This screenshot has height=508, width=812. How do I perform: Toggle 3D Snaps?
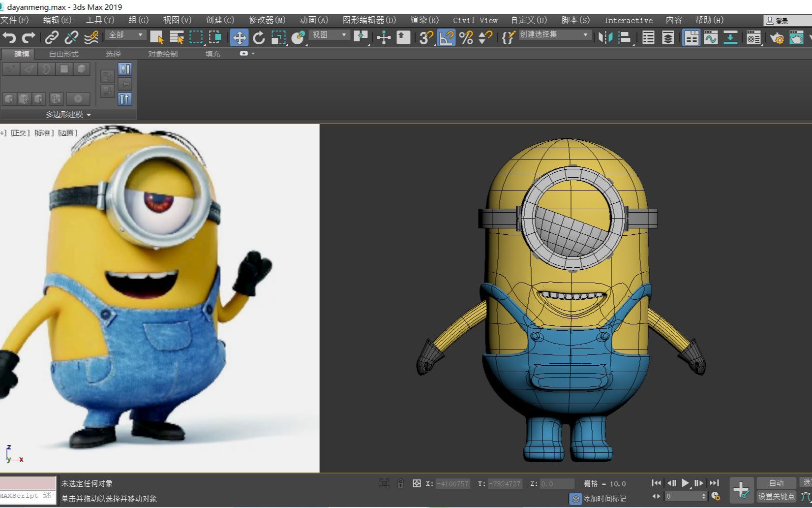(426, 37)
